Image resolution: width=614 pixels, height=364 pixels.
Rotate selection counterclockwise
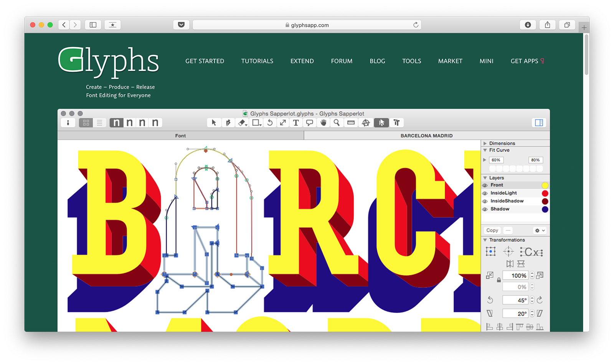(490, 300)
